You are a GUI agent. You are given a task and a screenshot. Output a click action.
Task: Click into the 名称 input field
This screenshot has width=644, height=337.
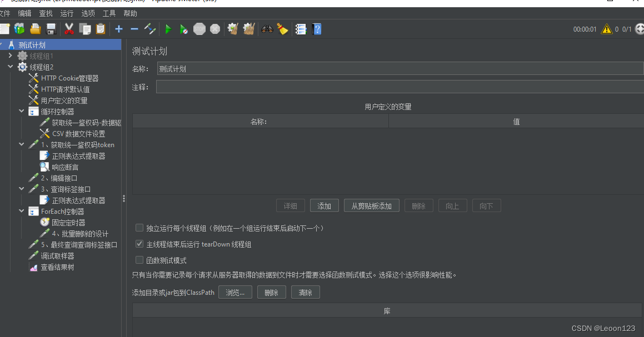coord(400,68)
